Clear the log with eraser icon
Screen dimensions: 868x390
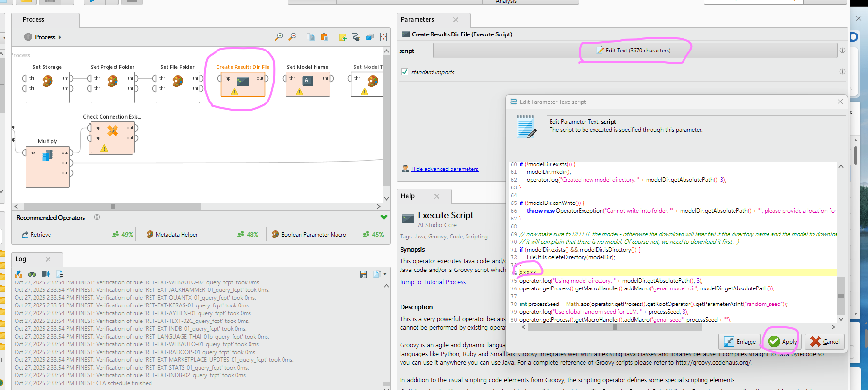coord(18,274)
